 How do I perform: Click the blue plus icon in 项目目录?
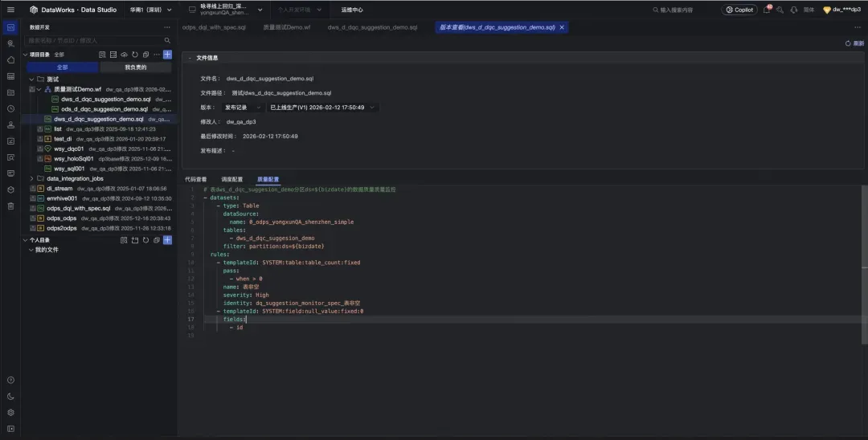point(167,55)
